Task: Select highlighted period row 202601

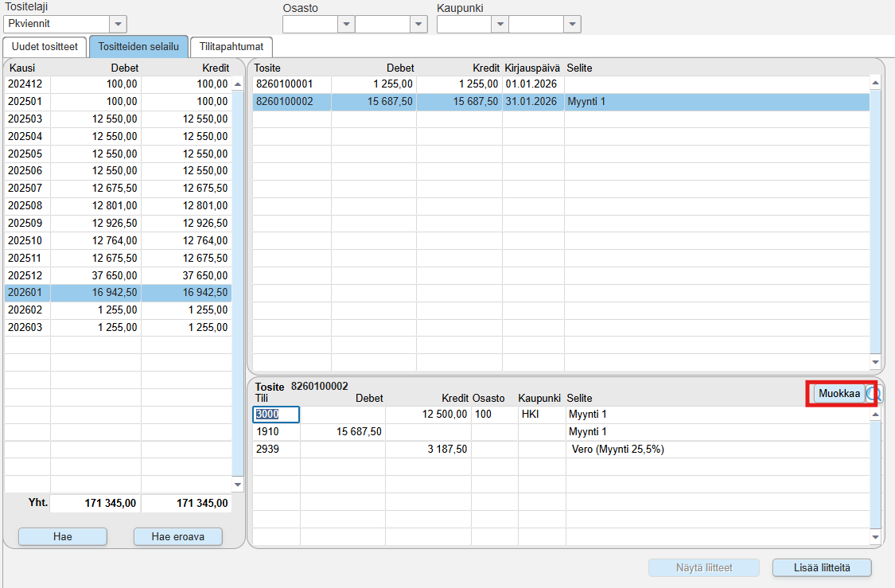Action: (x=119, y=292)
